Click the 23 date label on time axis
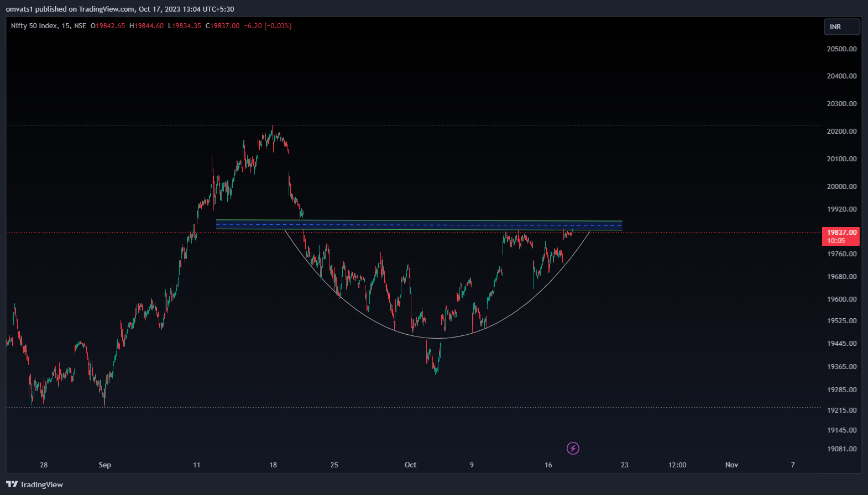The width and height of the screenshot is (868, 495). pyautogui.click(x=624, y=465)
